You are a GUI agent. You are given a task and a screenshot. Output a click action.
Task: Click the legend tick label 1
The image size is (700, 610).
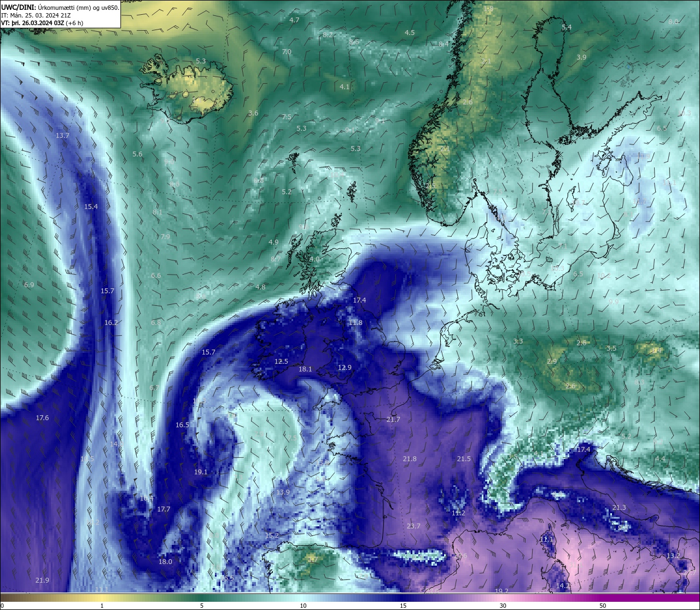[x=102, y=606]
